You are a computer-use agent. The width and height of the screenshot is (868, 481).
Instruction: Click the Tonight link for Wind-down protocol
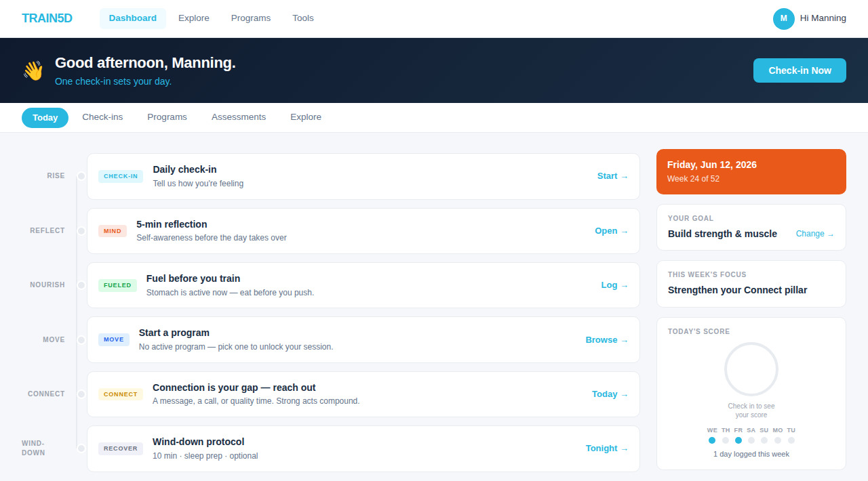(x=607, y=448)
